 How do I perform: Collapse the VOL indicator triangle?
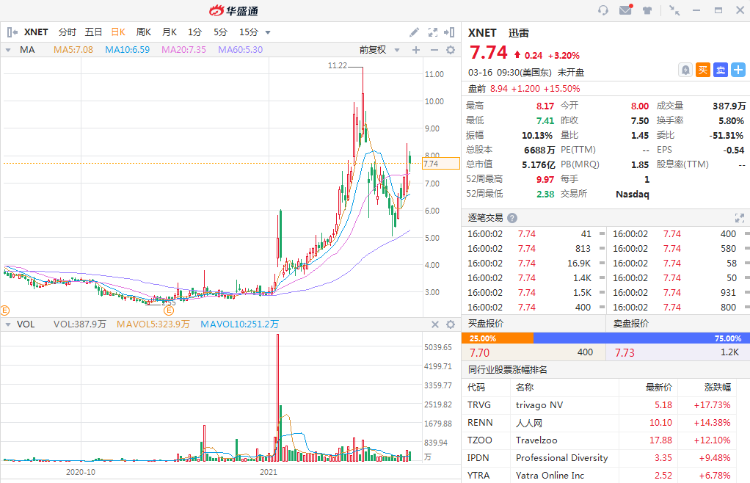8,325
